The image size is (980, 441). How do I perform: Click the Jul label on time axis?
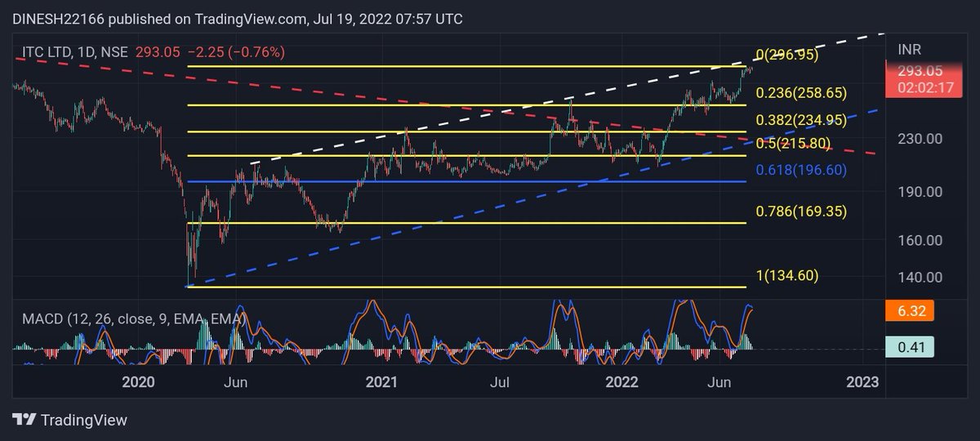point(500,382)
